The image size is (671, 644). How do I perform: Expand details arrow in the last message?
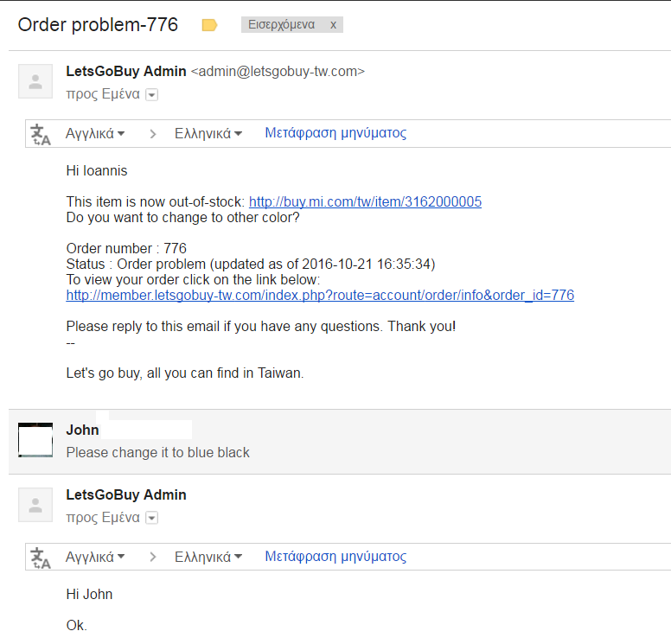152,519
